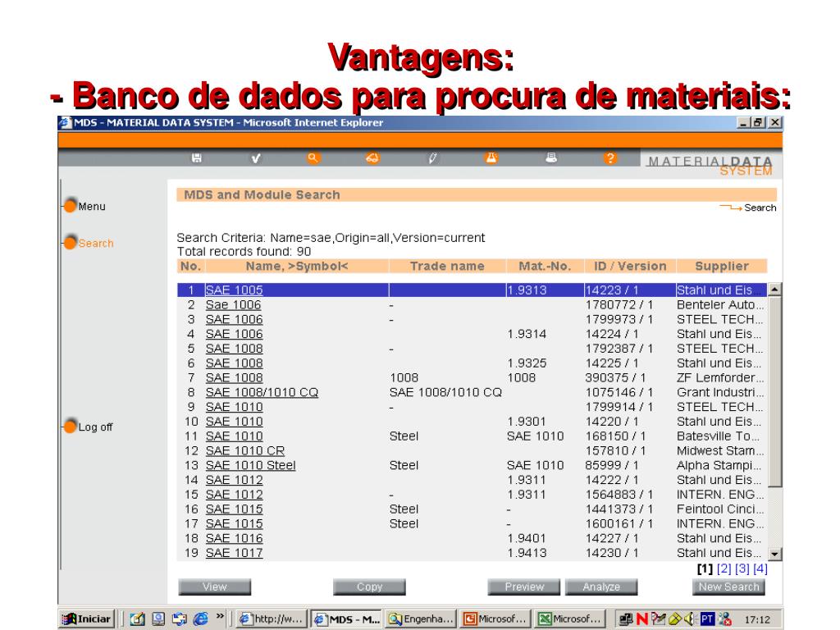Click the View button

214,587
